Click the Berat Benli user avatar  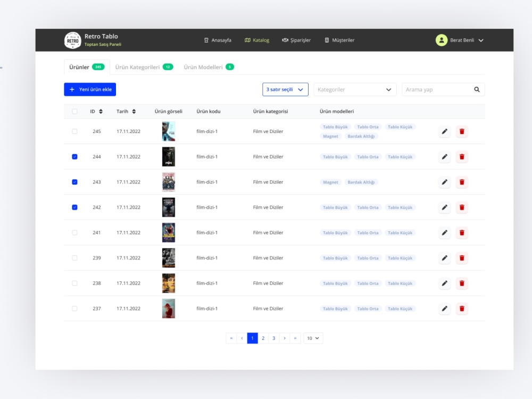coord(442,40)
